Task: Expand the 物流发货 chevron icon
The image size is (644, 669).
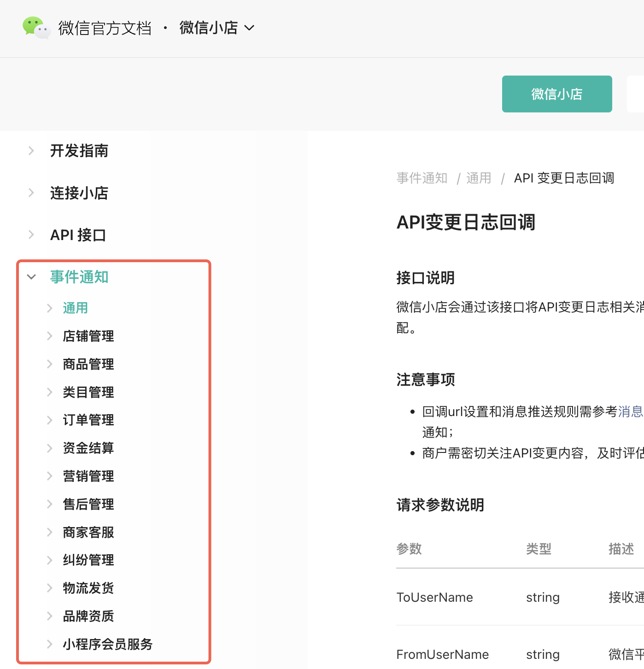Action: click(x=50, y=588)
